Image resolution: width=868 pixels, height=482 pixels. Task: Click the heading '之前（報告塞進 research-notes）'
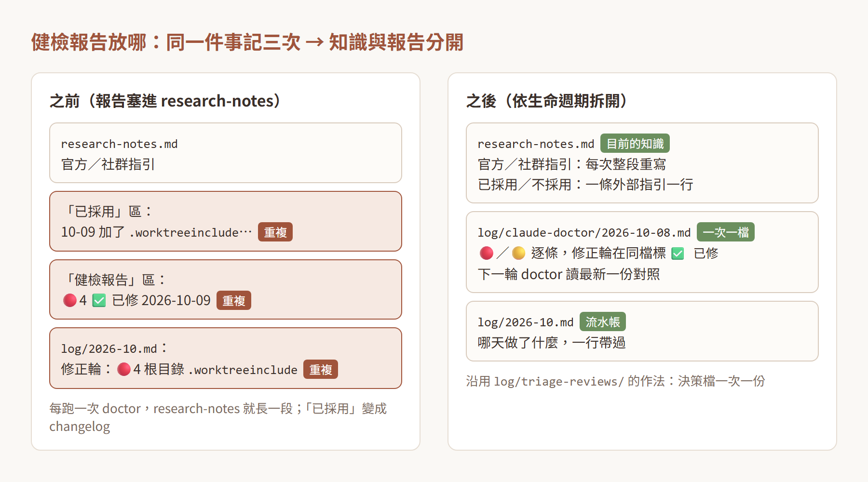[x=165, y=101]
